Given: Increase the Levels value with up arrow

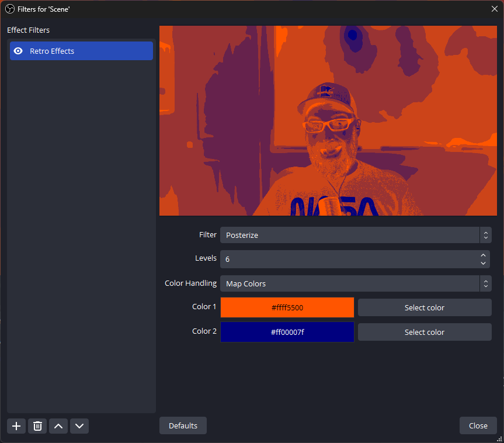Looking at the screenshot, I should [483, 255].
